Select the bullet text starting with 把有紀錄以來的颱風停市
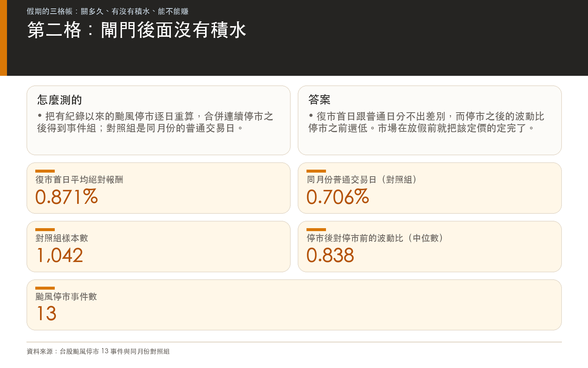Viewport: 588px width, 368px height. tap(155, 122)
